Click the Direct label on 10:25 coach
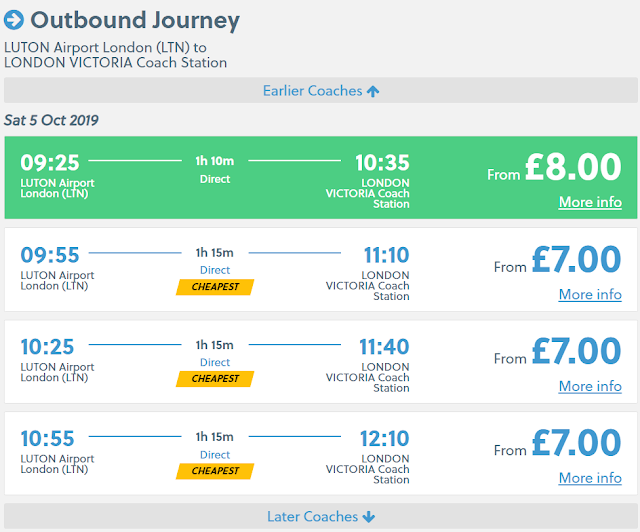 214,363
